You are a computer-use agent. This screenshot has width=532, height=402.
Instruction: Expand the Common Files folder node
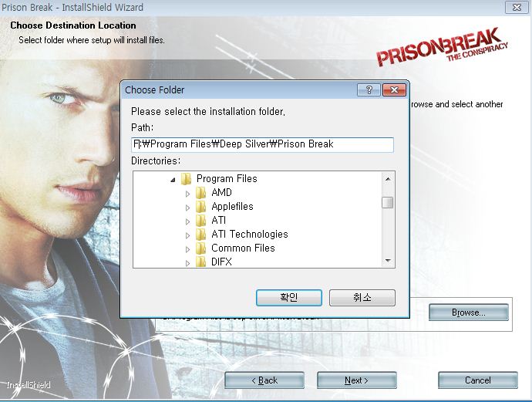187,249
